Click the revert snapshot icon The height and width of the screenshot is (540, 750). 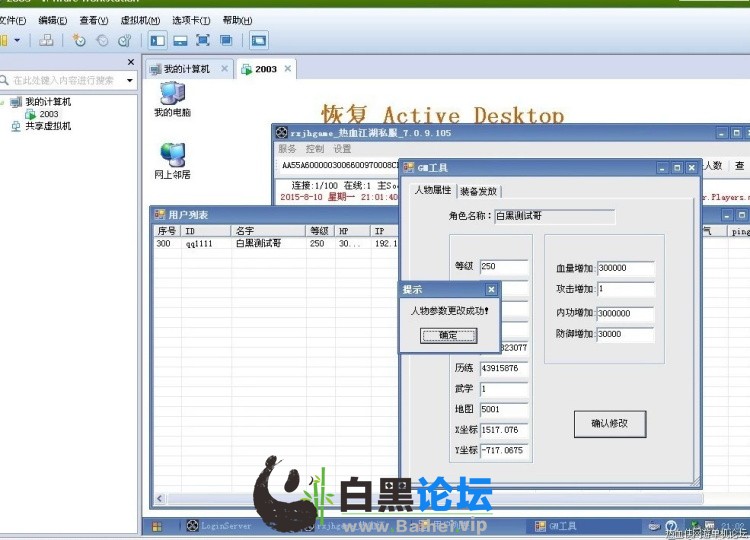102,41
